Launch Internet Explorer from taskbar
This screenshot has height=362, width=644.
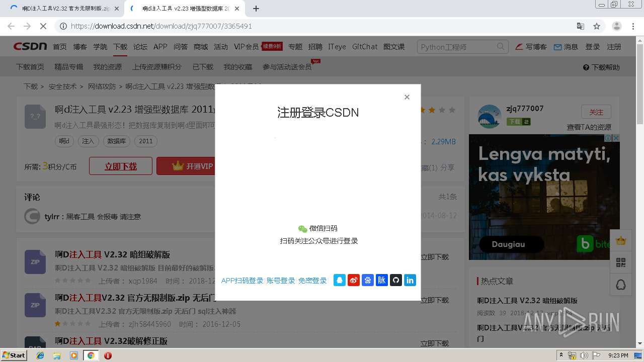click(40, 355)
